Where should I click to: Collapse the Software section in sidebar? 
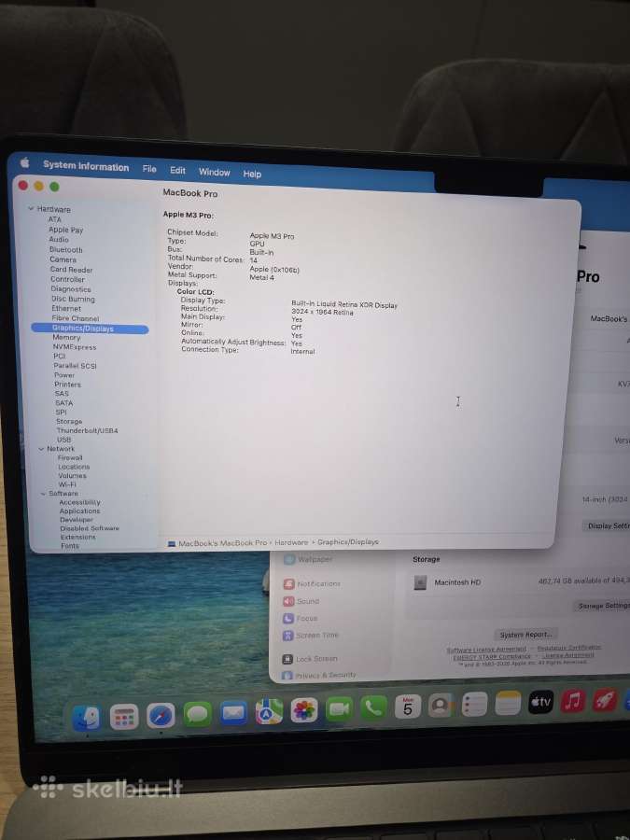click(43, 494)
